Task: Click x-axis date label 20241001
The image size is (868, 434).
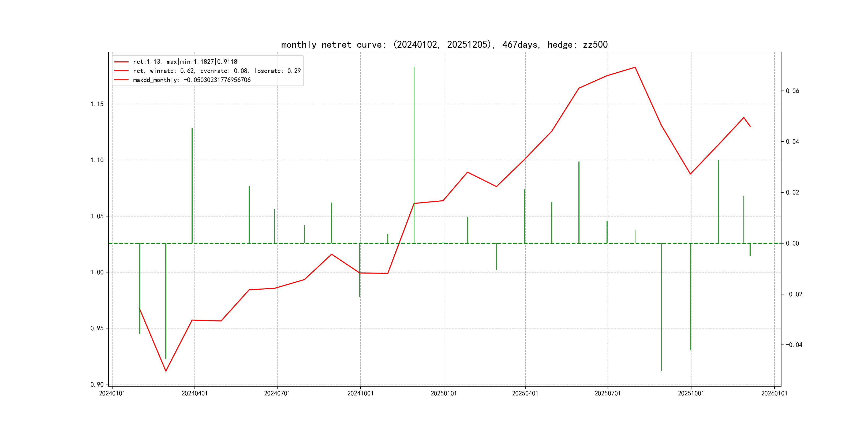Action: pos(360,393)
